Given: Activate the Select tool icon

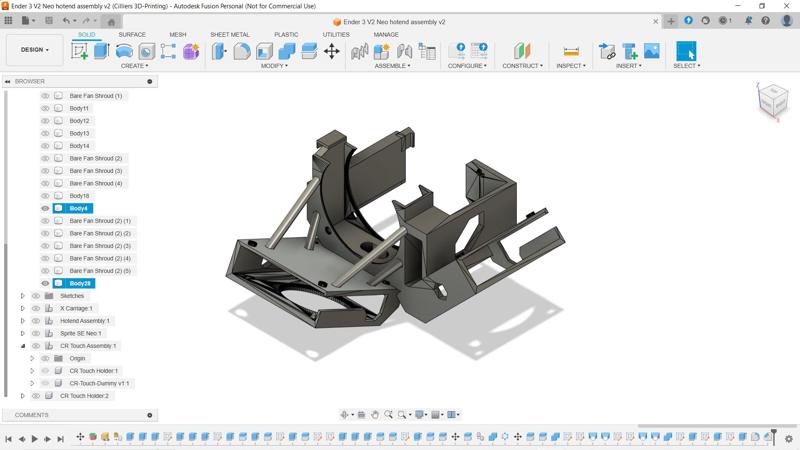Looking at the screenshot, I should pyautogui.click(x=686, y=51).
